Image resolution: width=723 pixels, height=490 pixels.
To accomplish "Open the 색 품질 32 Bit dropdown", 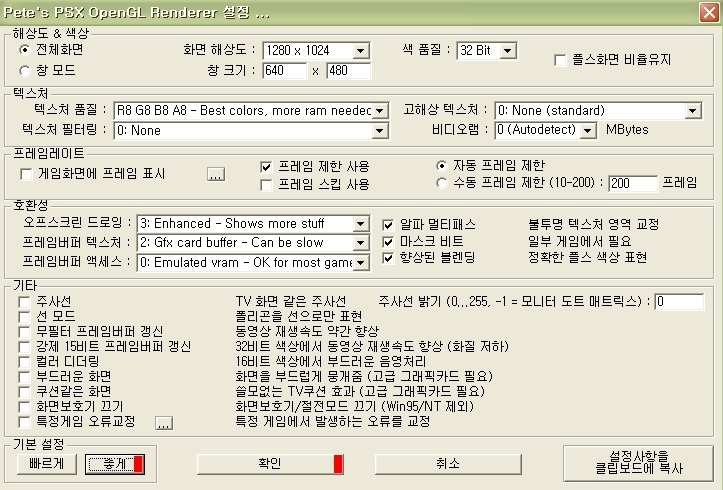I will 486,51.
